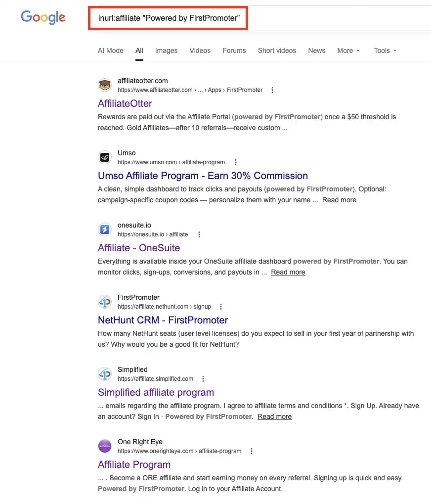
Task: Open options menu for onesuite.io result
Action: click(x=199, y=234)
